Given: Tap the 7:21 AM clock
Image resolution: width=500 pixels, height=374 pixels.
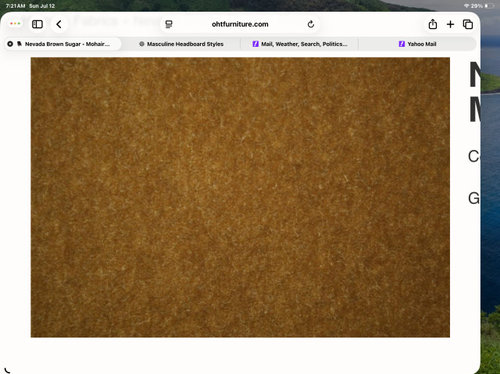Looking at the screenshot, I should (x=15, y=6).
